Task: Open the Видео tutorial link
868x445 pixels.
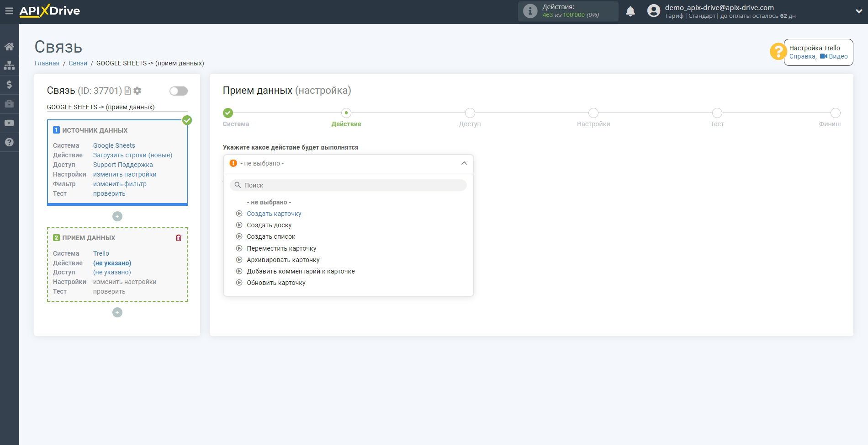Action: (834, 56)
